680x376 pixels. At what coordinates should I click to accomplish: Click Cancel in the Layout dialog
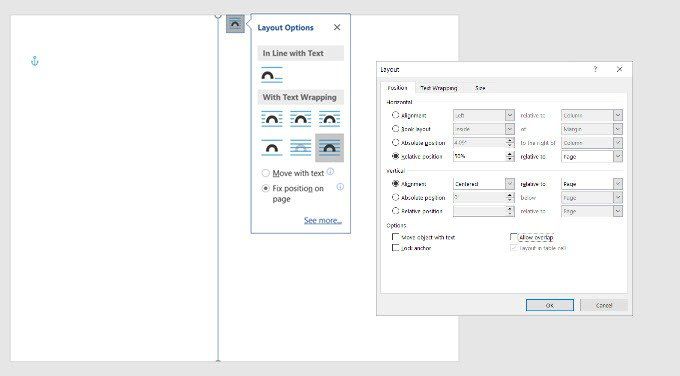604,305
